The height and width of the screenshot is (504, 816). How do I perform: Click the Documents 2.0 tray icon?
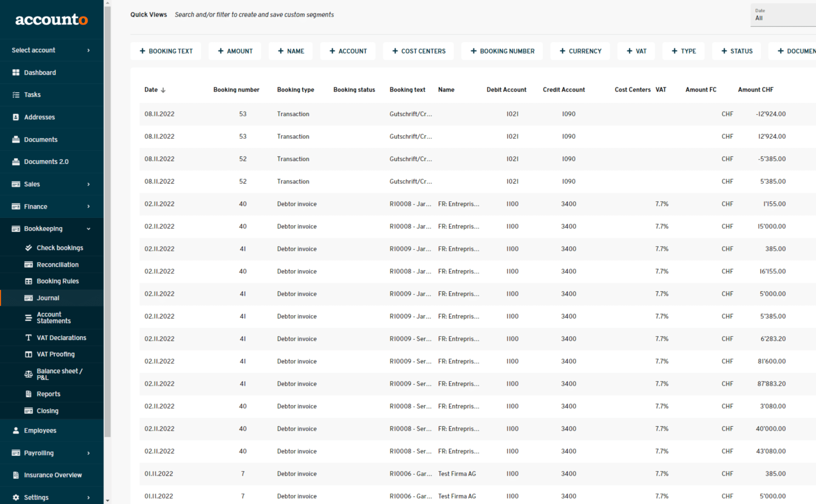(16, 162)
